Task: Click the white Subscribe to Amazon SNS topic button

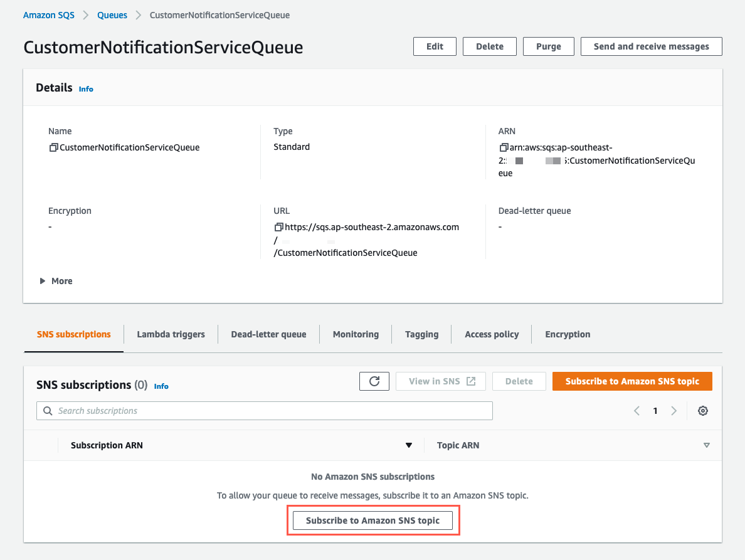Action: (373, 520)
